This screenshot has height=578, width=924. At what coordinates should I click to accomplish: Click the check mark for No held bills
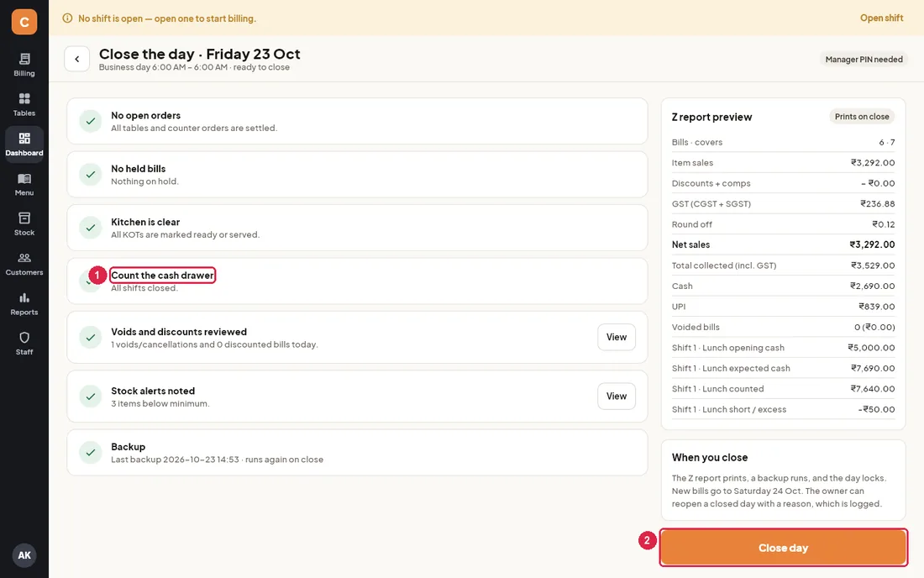pos(90,175)
